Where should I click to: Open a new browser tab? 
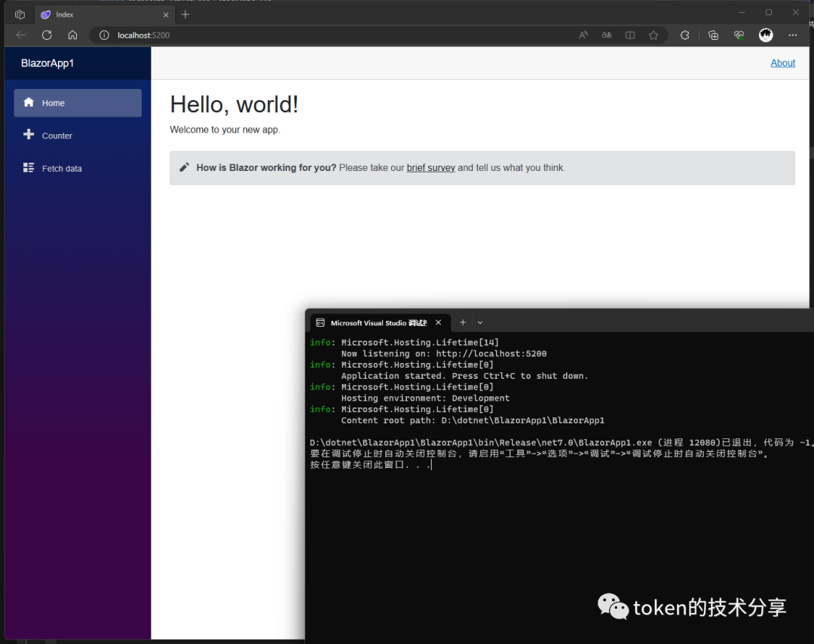[x=185, y=14]
